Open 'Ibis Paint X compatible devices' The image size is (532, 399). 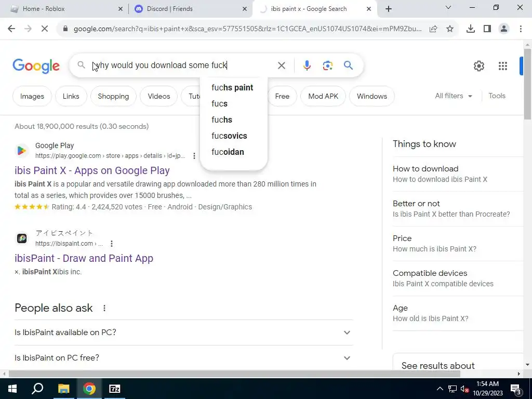pyautogui.click(x=443, y=284)
